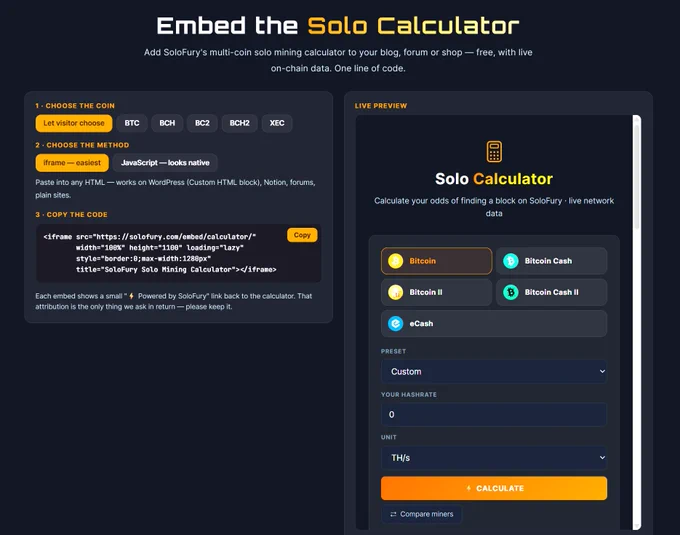Click the calculator icon above Solo Calculator

click(x=494, y=152)
